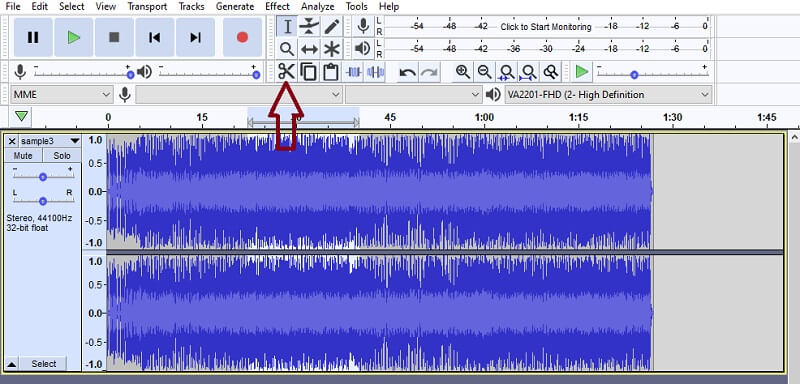Open the Tools menu

tap(356, 7)
